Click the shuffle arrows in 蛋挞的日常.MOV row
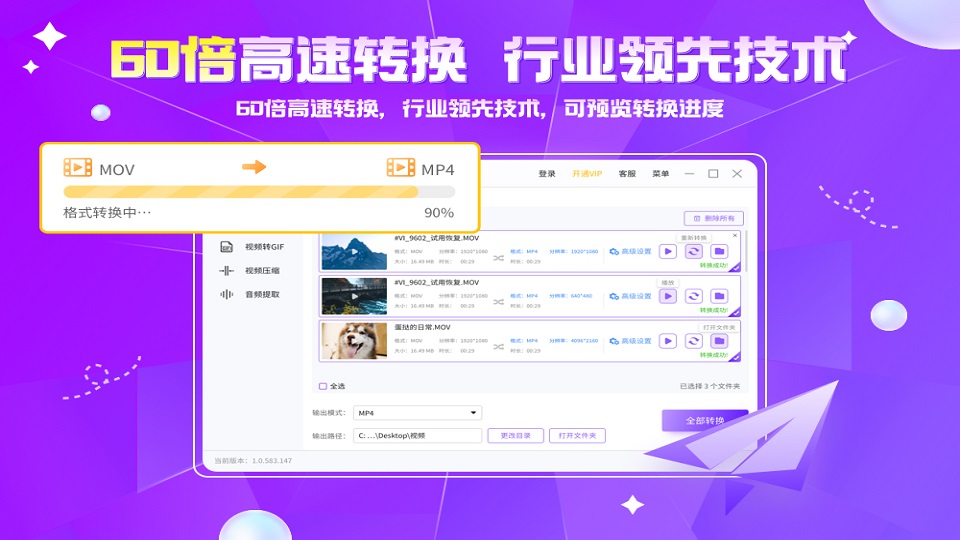960x540 pixels. pyautogui.click(x=498, y=347)
